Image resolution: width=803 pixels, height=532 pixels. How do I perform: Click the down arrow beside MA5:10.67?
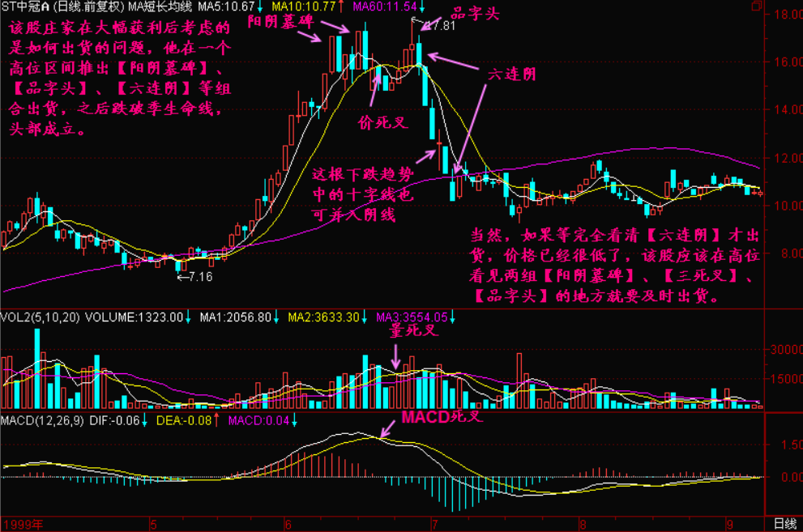(260, 7)
